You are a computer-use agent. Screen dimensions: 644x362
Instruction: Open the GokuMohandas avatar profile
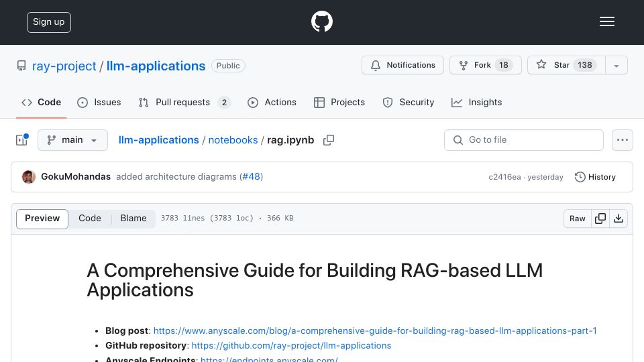pos(29,177)
